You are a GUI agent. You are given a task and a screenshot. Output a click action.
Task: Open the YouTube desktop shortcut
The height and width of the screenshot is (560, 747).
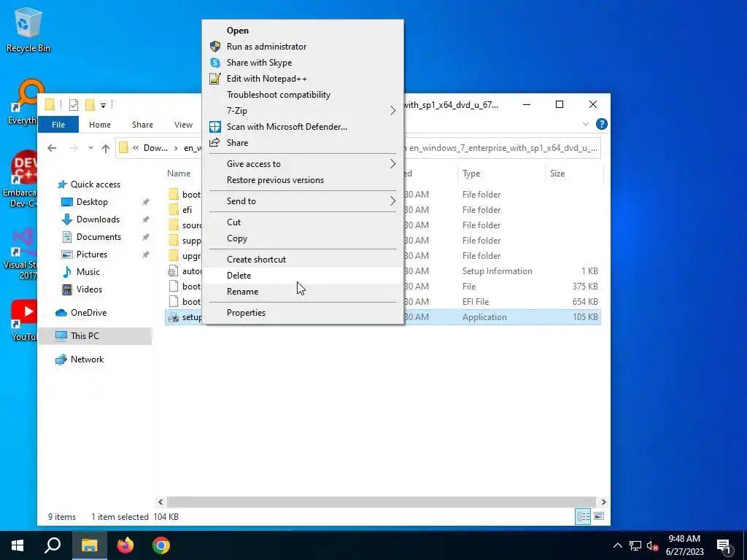pyautogui.click(x=24, y=320)
